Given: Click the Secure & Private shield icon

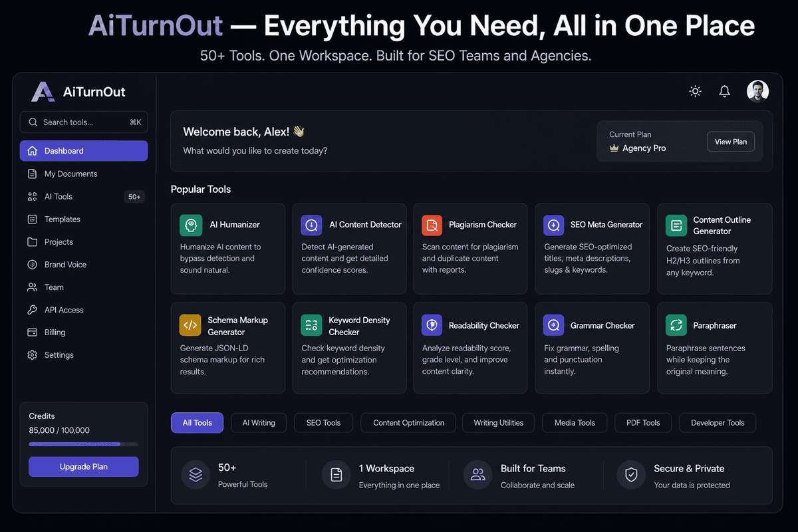Looking at the screenshot, I should [x=630, y=475].
